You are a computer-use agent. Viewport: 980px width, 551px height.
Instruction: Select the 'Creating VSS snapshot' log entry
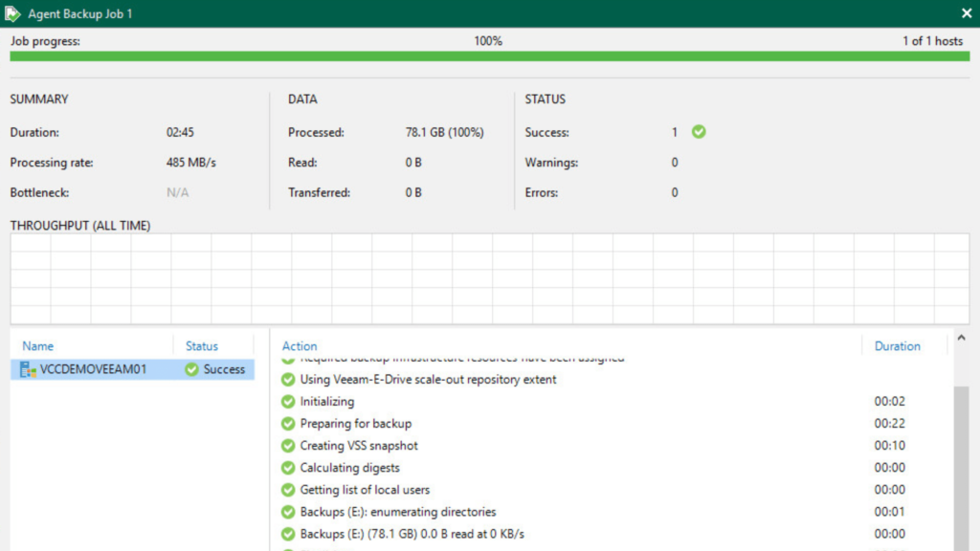pos(359,446)
